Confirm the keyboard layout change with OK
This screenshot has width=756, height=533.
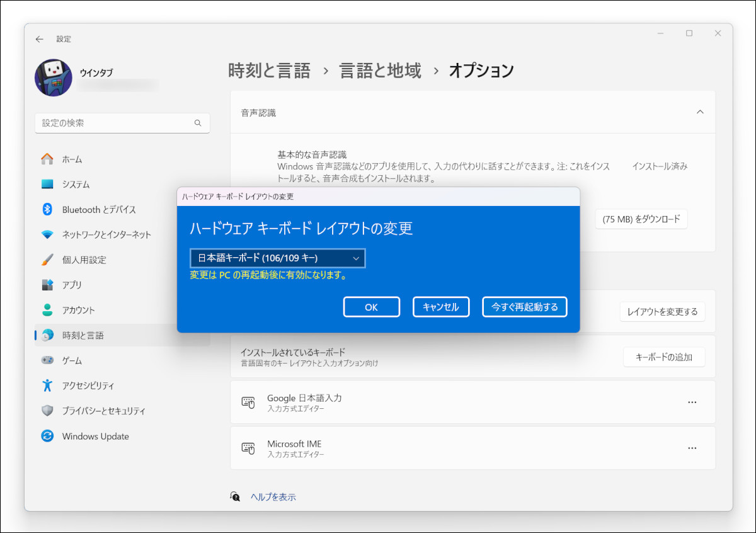[x=371, y=307]
